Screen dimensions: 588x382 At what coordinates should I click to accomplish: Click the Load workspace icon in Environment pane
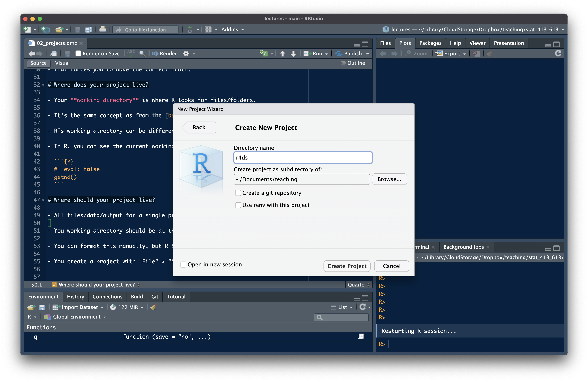click(x=31, y=307)
